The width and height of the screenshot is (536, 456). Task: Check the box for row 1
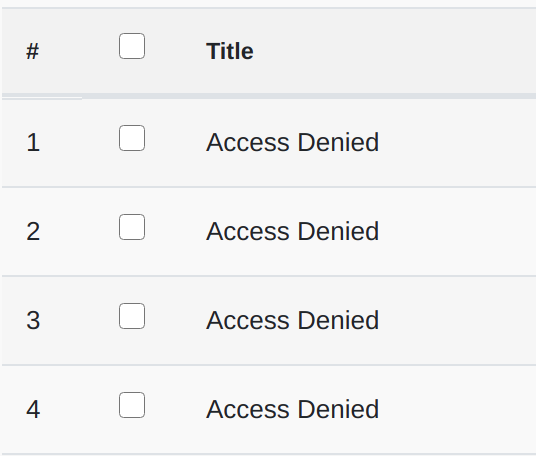coord(132,138)
